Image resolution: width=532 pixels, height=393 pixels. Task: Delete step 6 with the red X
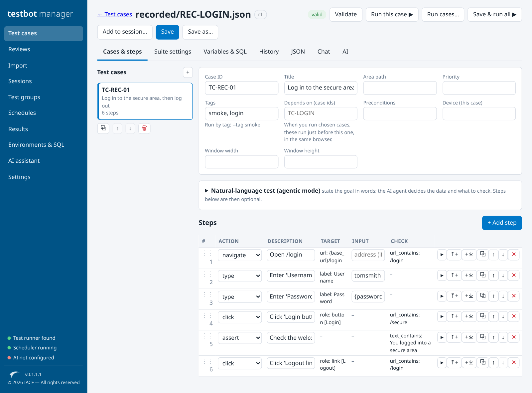click(x=514, y=362)
